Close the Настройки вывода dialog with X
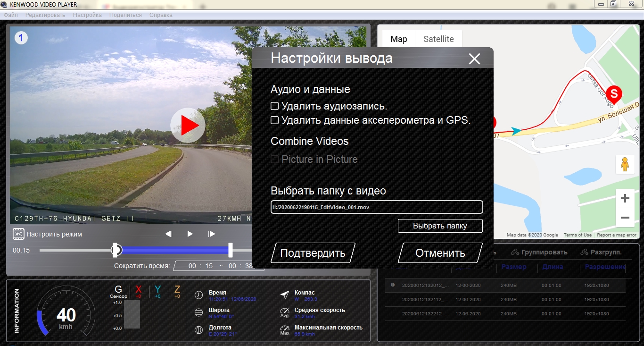 click(474, 59)
